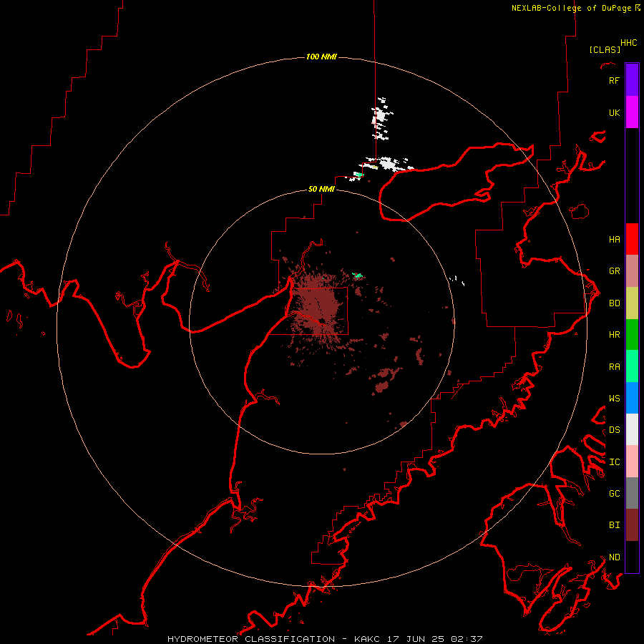Select the DS white legend swatch
The height and width of the screenshot is (644, 644).
tap(632, 429)
